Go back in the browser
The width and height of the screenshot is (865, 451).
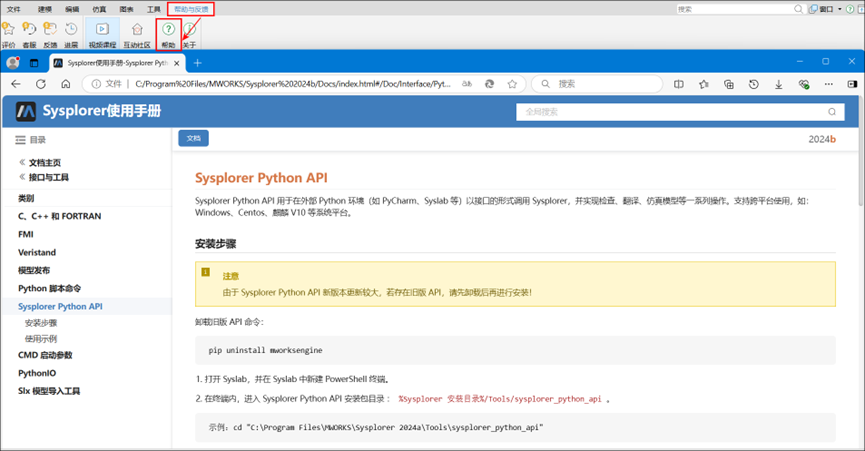pos(15,84)
